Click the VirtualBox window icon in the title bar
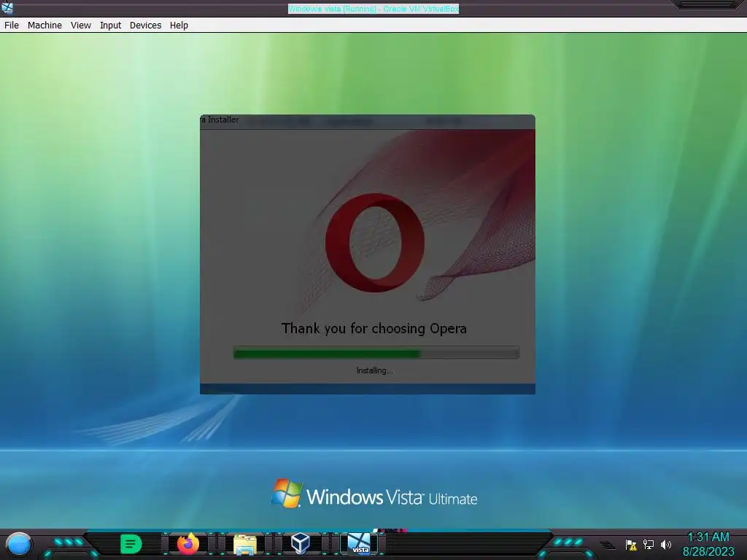The height and width of the screenshot is (560, 747). click(x=7, y=8)
